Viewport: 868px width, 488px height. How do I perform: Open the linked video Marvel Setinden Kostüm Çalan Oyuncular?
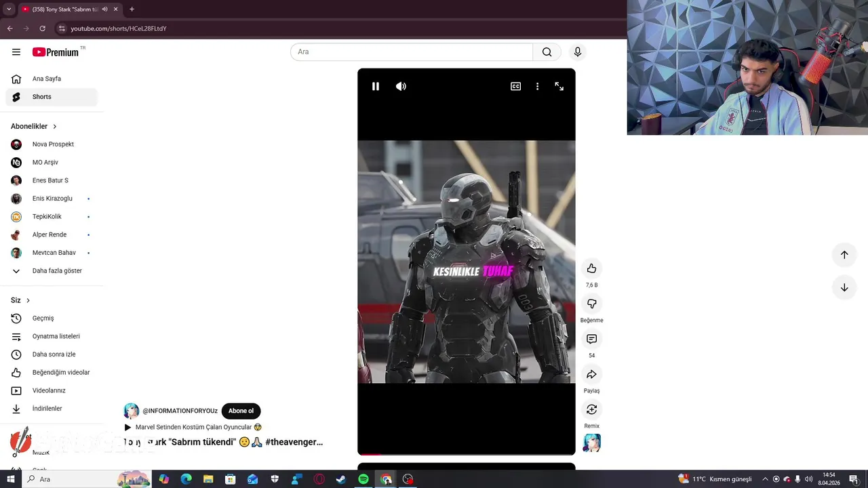tap(193, 428)
